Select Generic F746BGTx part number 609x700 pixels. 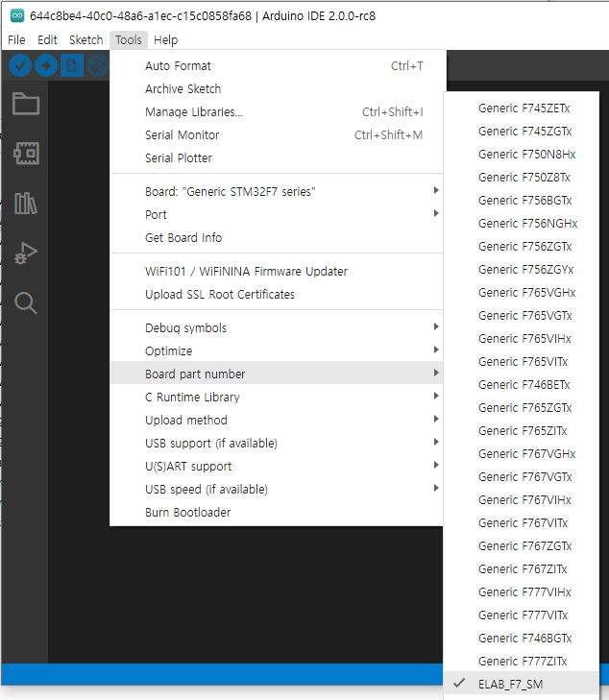[x=521, y=639]
